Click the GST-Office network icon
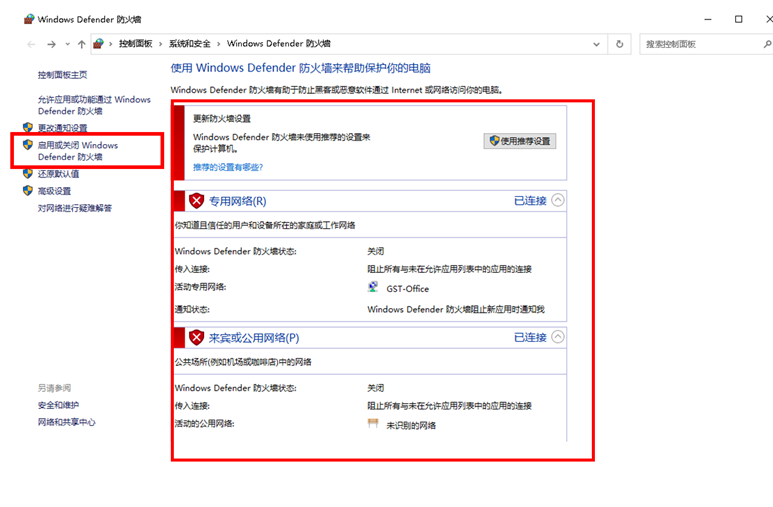Screen dimensions: 773x507 click(x=373, y=287)
